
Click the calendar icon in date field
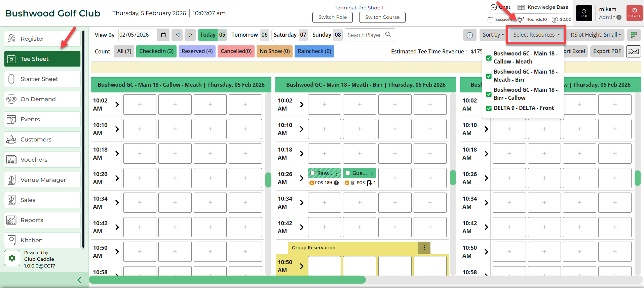pos(163,35)
